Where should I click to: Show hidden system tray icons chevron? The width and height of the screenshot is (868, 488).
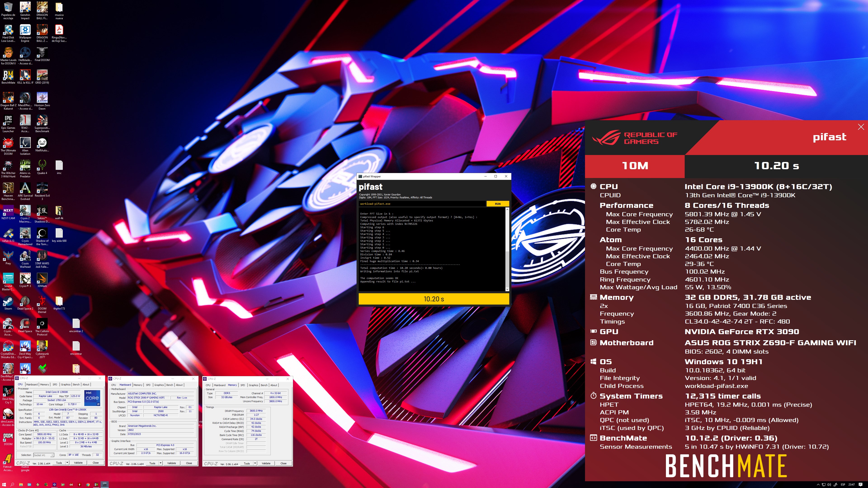click(818, 485)
